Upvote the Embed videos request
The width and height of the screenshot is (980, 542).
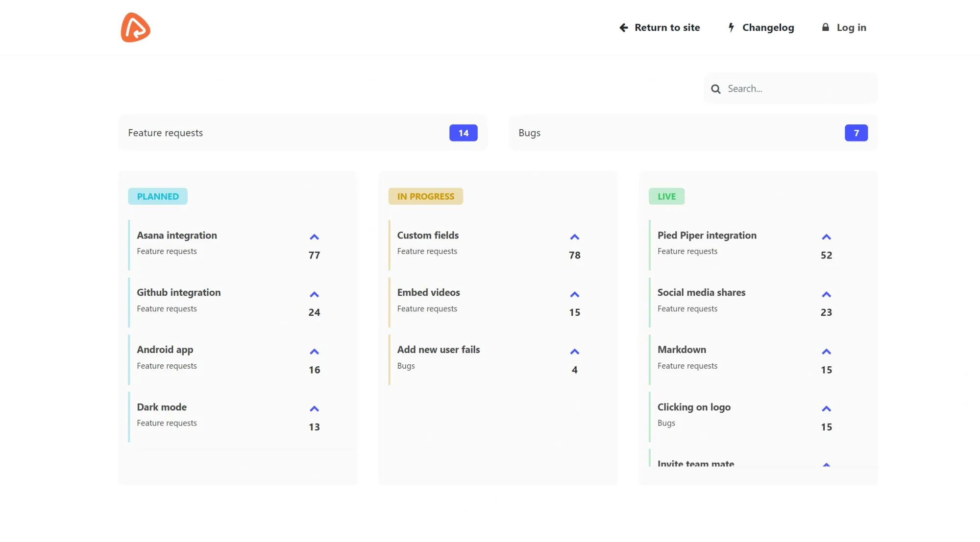tap(574, 294)
